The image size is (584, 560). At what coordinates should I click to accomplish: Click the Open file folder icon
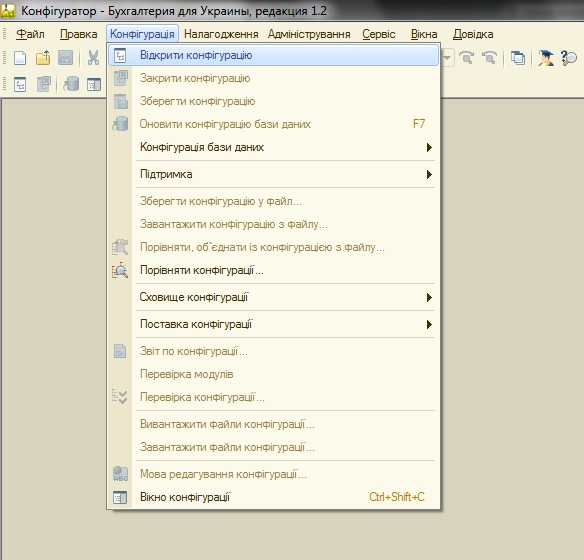click(43, 58)
